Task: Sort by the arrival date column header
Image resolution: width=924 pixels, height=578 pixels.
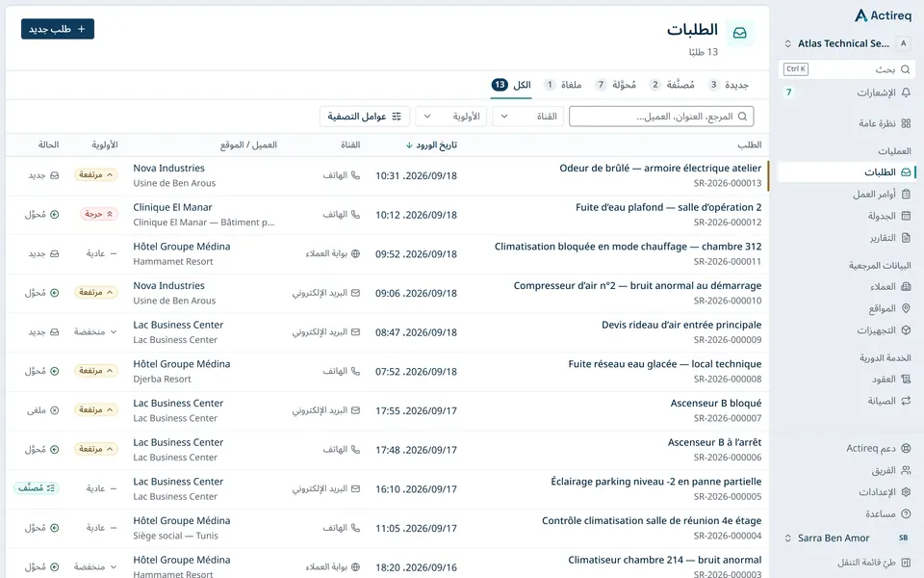Action: pyautogui.click(x=431, y=145)
